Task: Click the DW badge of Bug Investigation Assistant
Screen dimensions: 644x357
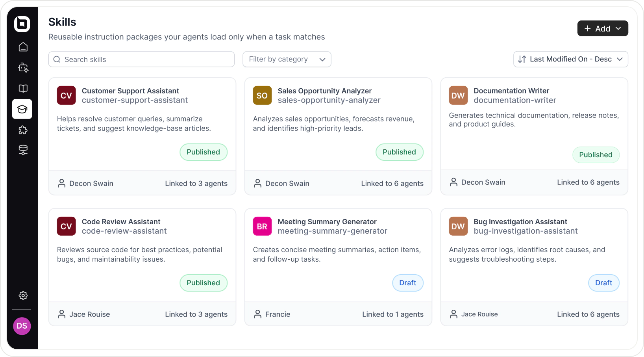Action: [458, 226]
